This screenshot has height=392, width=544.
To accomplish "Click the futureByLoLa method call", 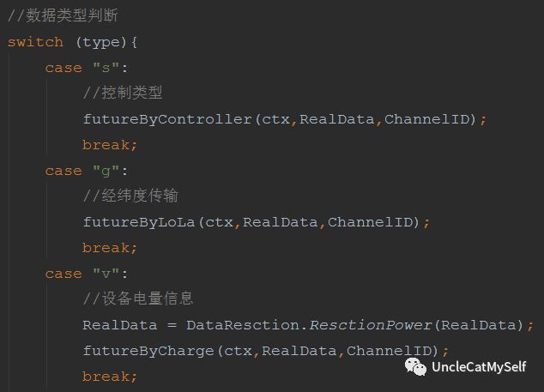I will click(139, 222).
